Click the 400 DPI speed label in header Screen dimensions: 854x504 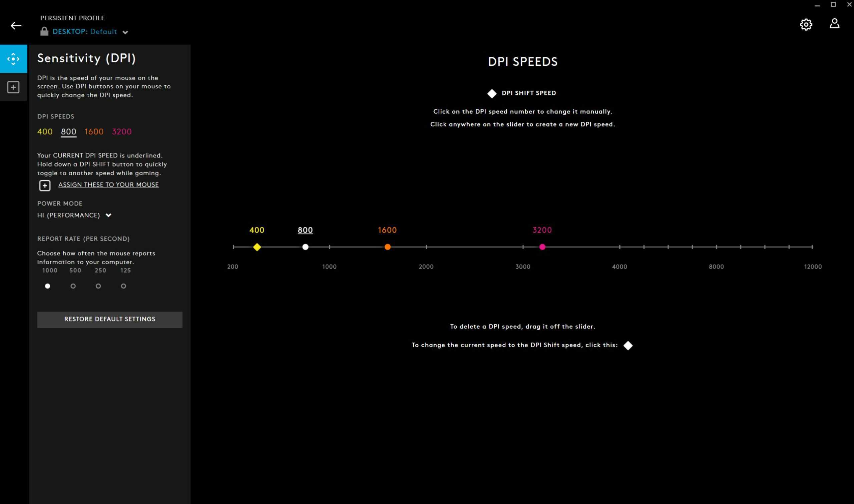click(x=45, y=131)
